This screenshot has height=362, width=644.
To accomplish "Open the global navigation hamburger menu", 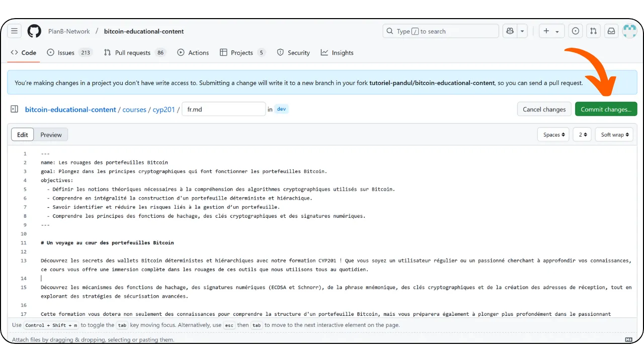I will [x=15, y=31].
